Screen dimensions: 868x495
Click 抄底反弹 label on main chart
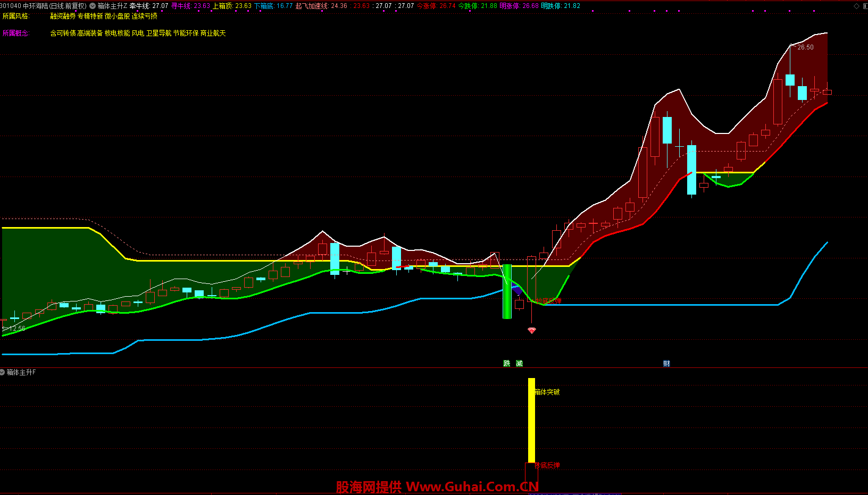(x=549, y=301)
